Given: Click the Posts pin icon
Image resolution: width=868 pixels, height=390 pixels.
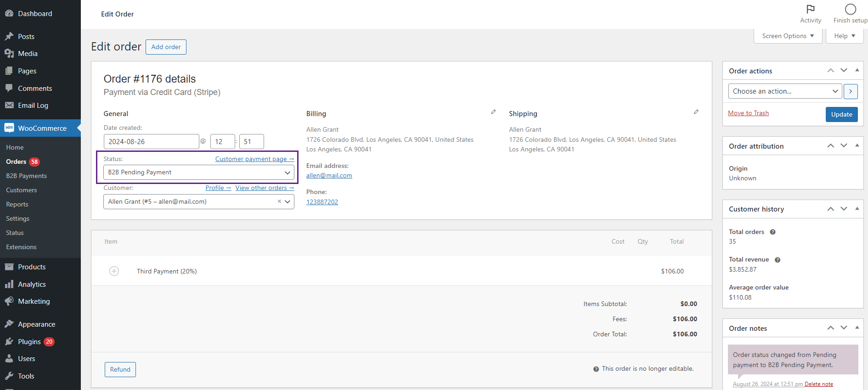Looking at the screenshot, I should 9,36.
